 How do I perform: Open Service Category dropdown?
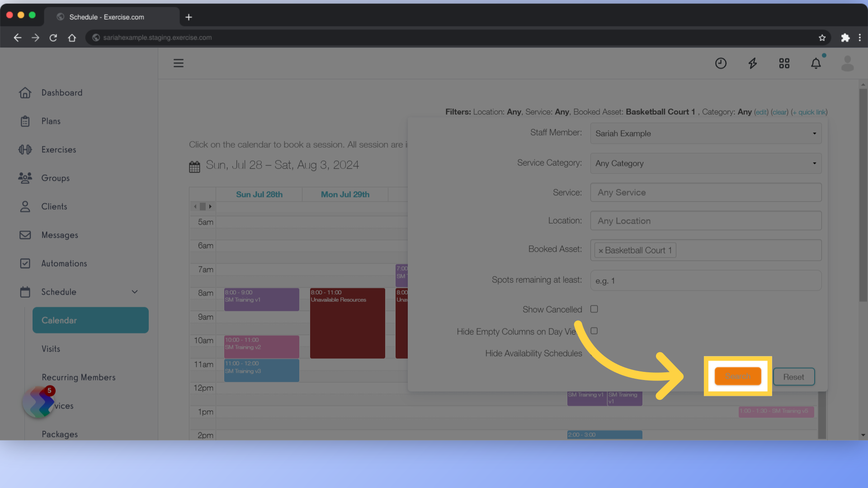click(706, 163)
